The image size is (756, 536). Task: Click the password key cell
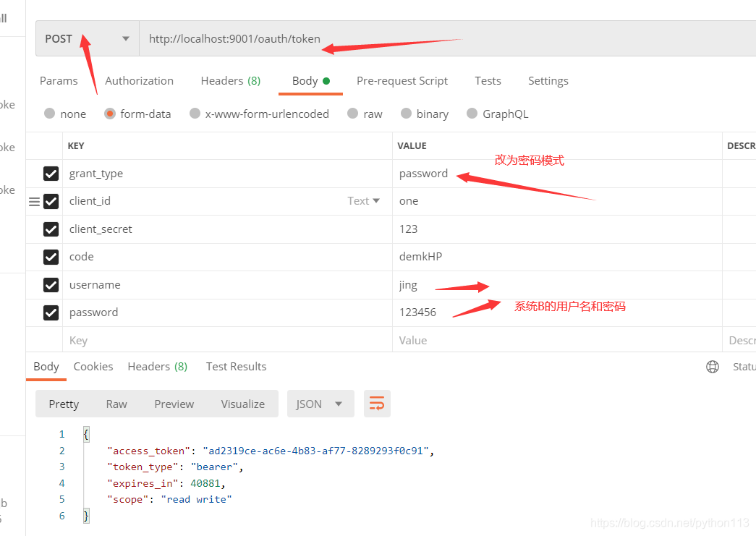[228, 312]
